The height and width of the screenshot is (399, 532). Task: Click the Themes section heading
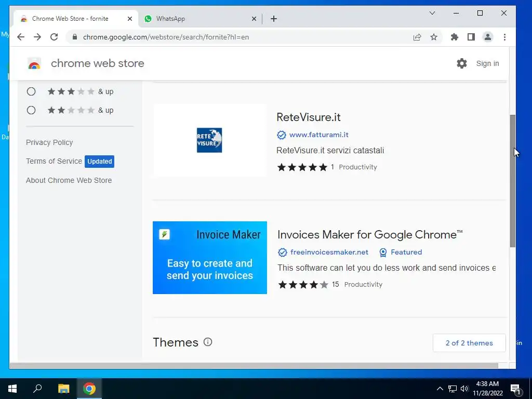pyautogui.click(x=176, y=342)
